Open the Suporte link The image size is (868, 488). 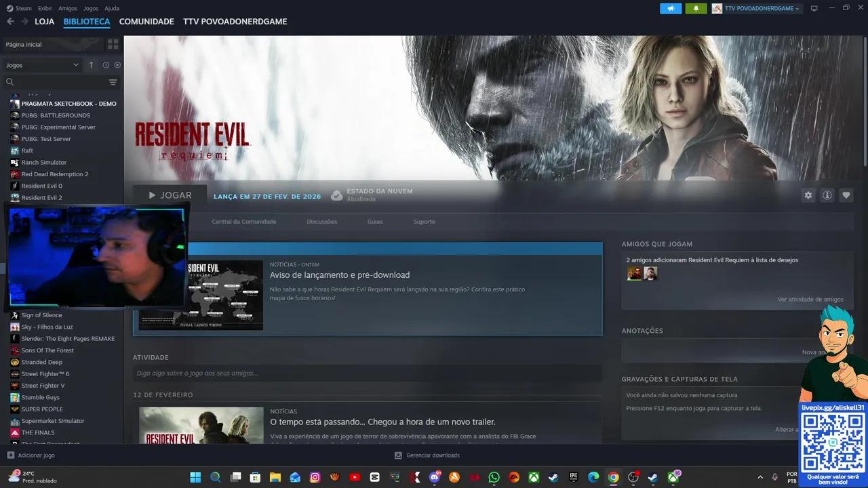pyautogui.click(x=425, y=222)
